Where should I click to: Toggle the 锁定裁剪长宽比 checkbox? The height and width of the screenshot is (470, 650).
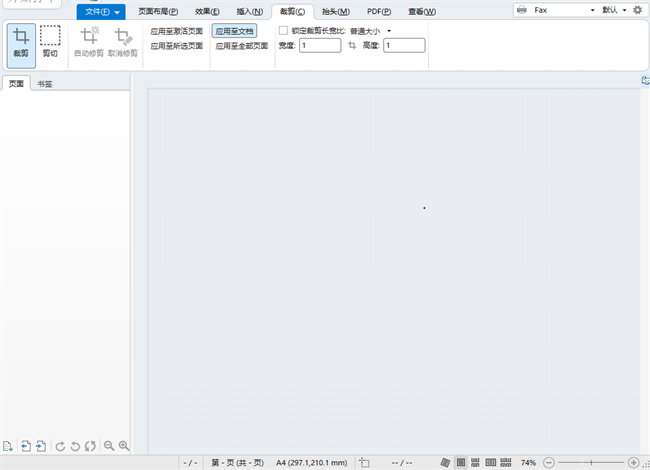283,31
